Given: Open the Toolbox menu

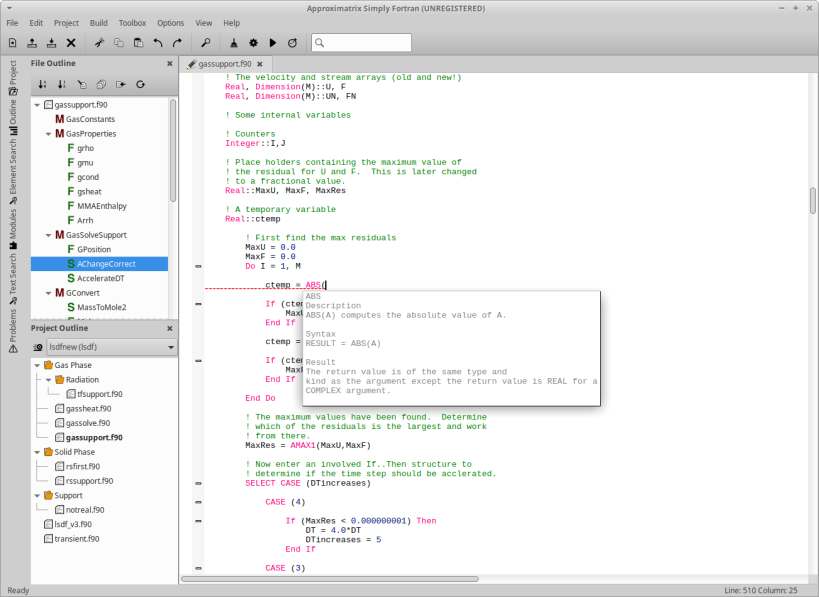Looking at the screenshot, I should [x=131, y=22].
